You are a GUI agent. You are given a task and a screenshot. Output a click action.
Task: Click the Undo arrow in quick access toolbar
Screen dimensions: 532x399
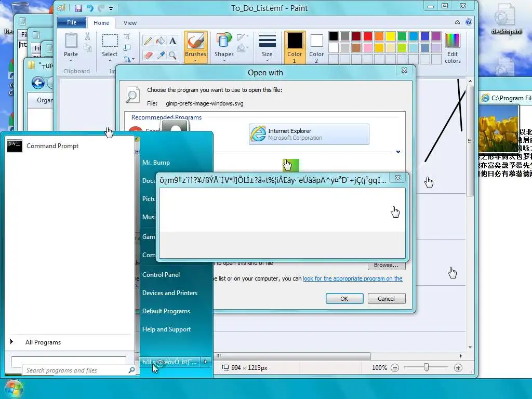point(90,8)
